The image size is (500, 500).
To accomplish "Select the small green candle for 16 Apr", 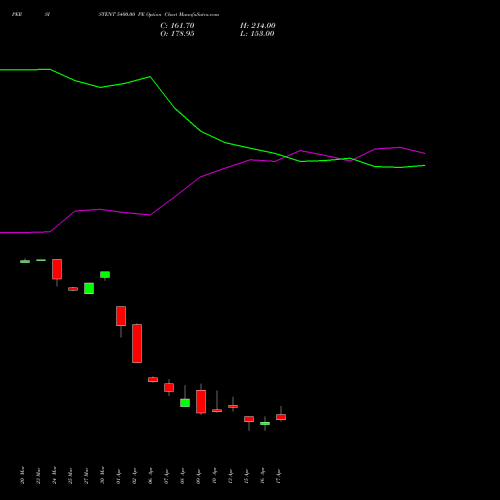I will click(265, 423).
